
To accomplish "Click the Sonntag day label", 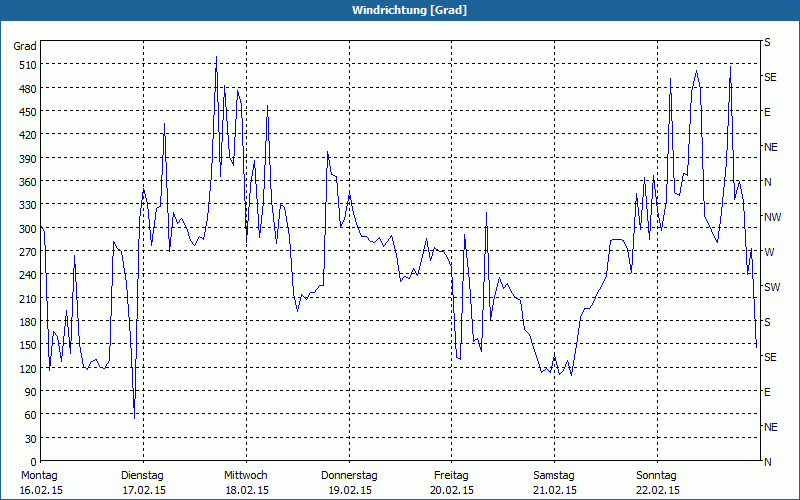I will (657, 476).
